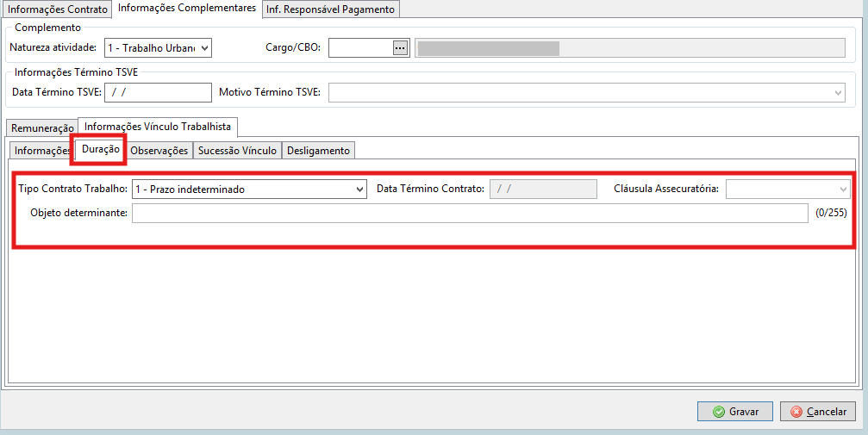Viewport: 868px width, 435px height.
Task: Click the Cargo/CBO lookup ellipsis button
Action: [400, 48]
